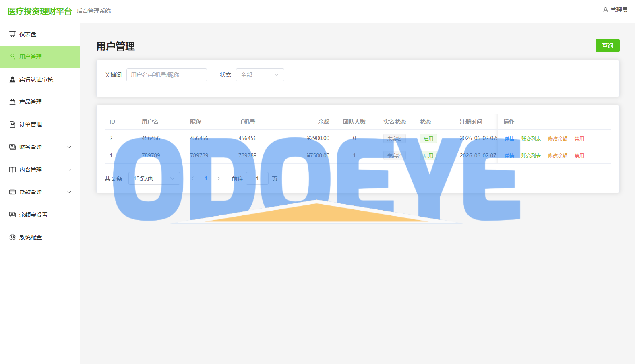Open 实名认证审核 in the sidebar
The width and height of the screenshot is (635, 364).
pos(40,79)
